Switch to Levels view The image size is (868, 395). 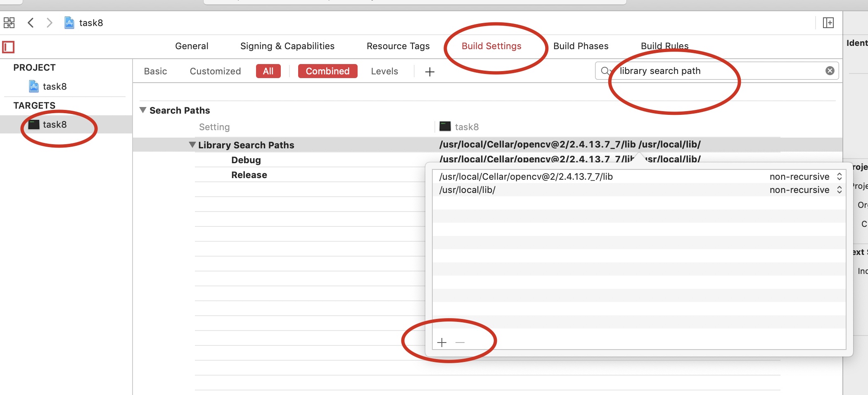pos(384,71)
